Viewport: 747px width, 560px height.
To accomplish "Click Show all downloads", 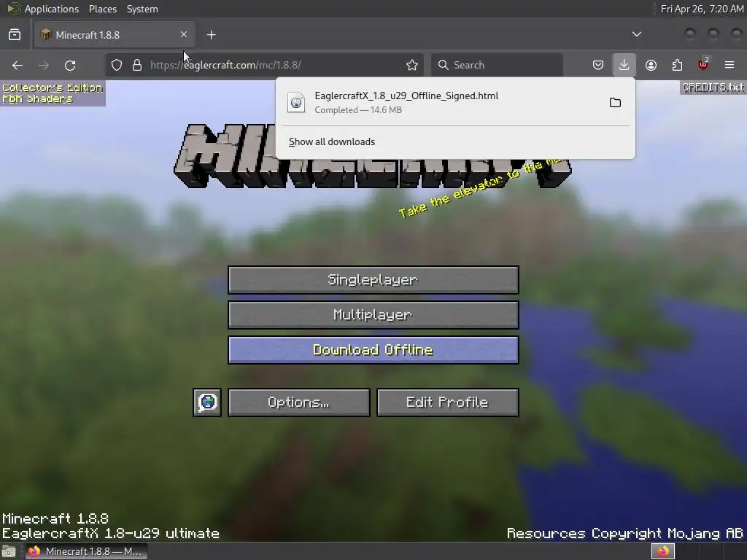I will pyautogui.click(x=332, y=142).
